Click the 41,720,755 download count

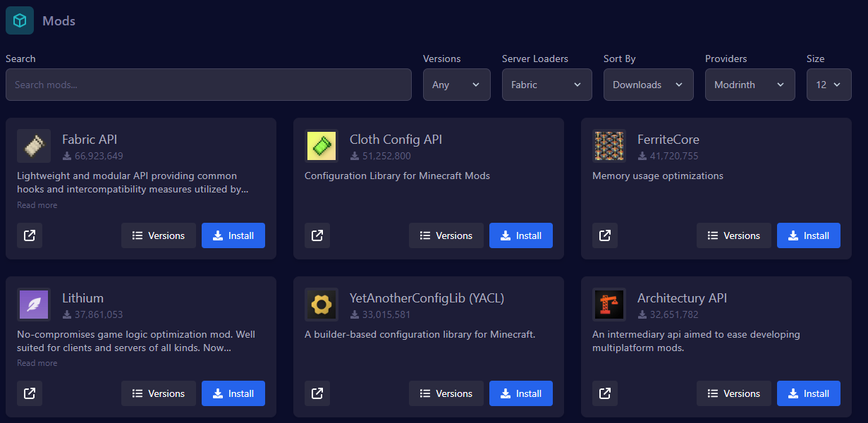(x=674, y=156)
